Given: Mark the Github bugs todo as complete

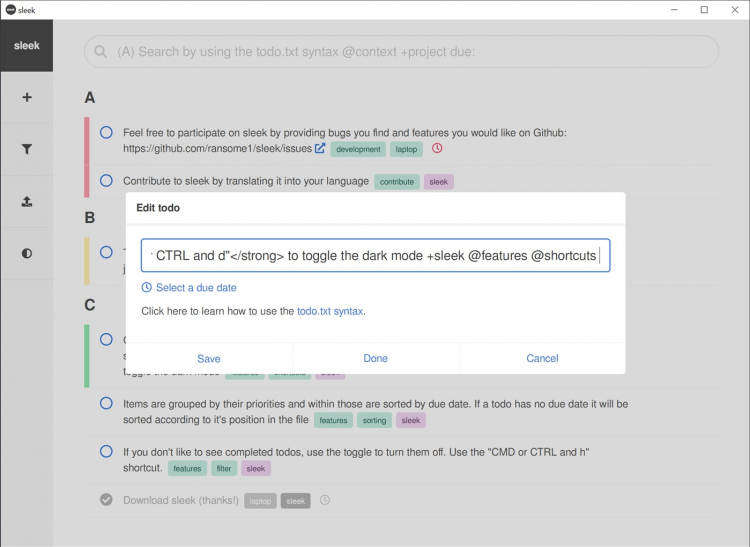Looking at the screenshot, I should coord(106,132).
